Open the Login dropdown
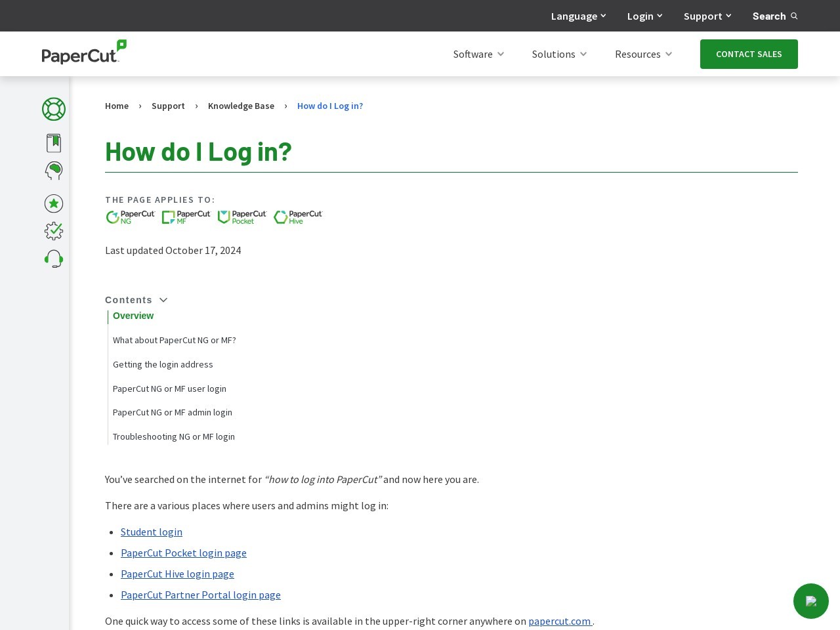The image size is (840, 630). (644, 16)
